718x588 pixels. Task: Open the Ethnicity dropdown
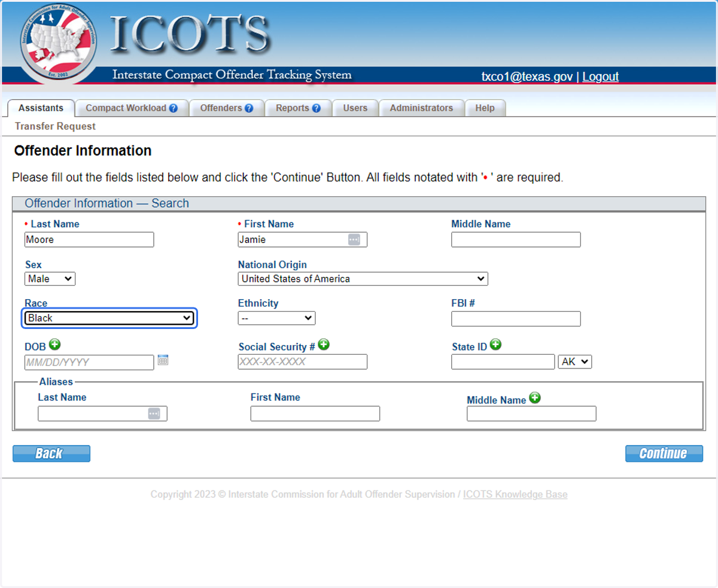276,318
